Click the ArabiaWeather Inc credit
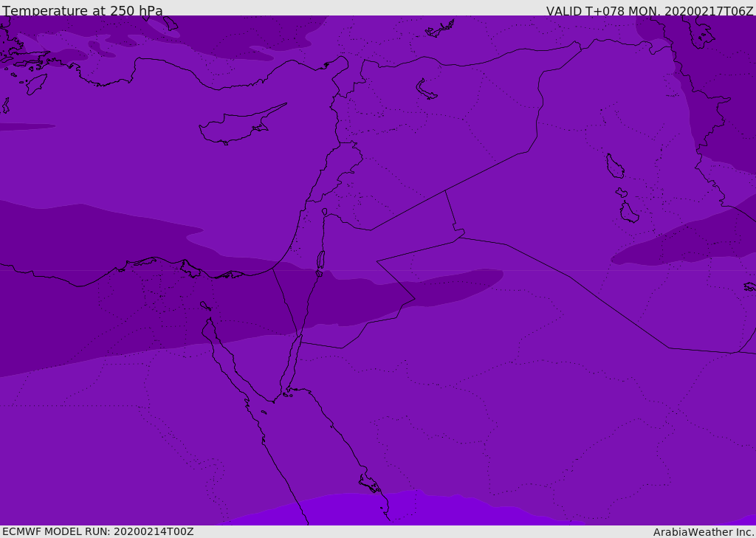The image size is (756, 538). (x=703, y=532)
